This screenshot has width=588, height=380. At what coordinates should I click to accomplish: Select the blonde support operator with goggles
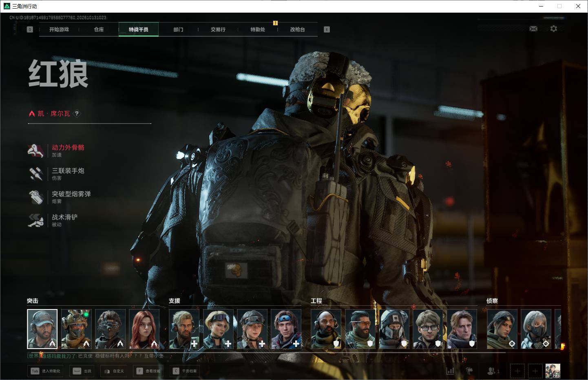(218, 329)
